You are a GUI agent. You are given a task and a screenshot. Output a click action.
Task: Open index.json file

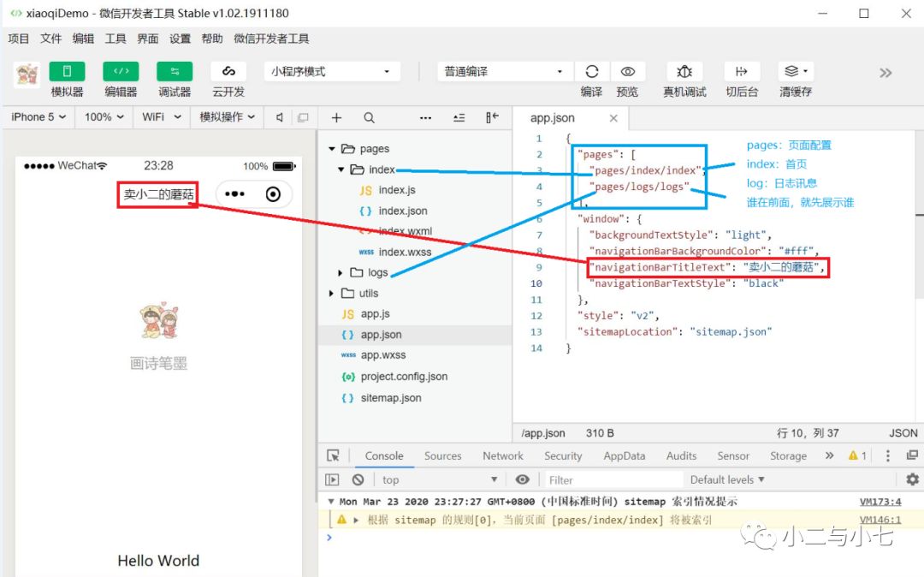[x=402, y=211]
